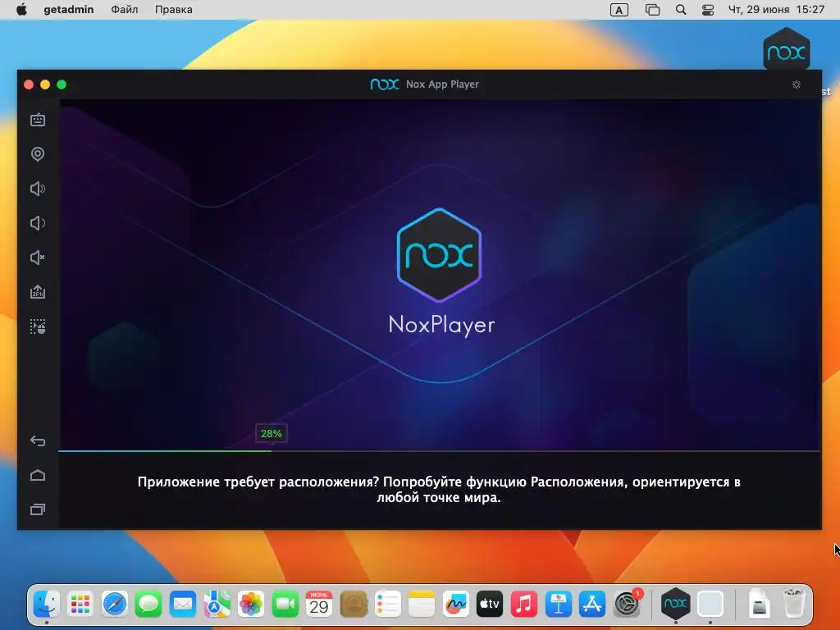Open Notes from the Dock

tap(422, 605)
